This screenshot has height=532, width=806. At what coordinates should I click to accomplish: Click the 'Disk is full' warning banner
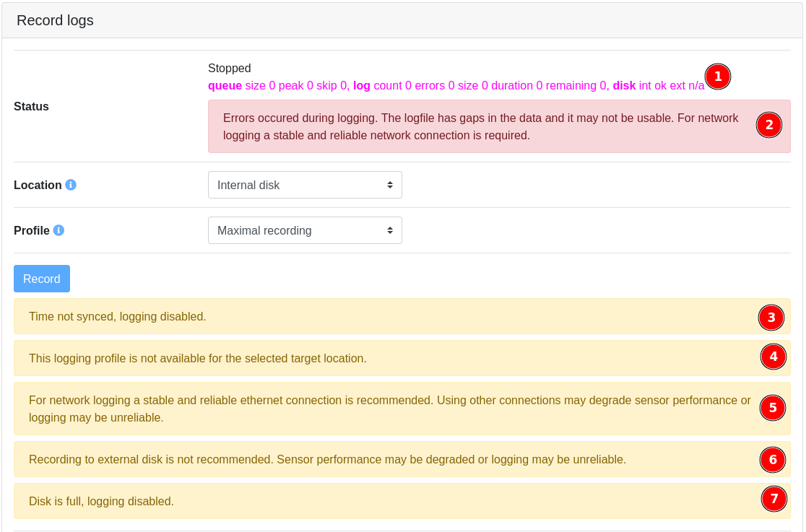point(102,502)
